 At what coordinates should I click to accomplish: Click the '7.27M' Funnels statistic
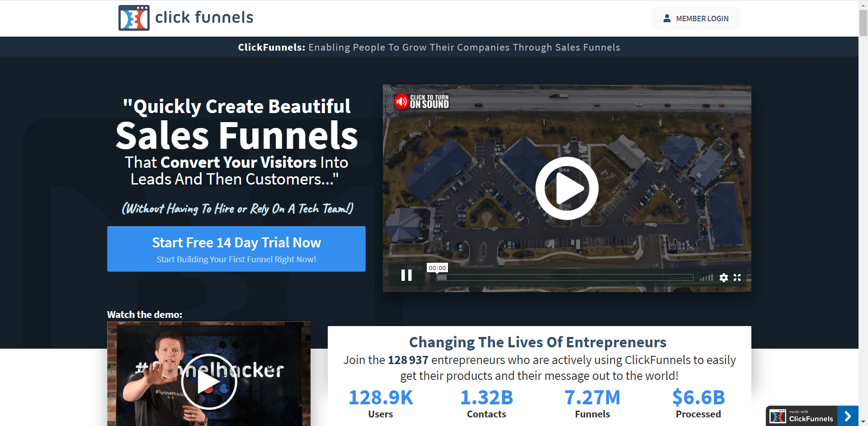(x=592, y=398)
